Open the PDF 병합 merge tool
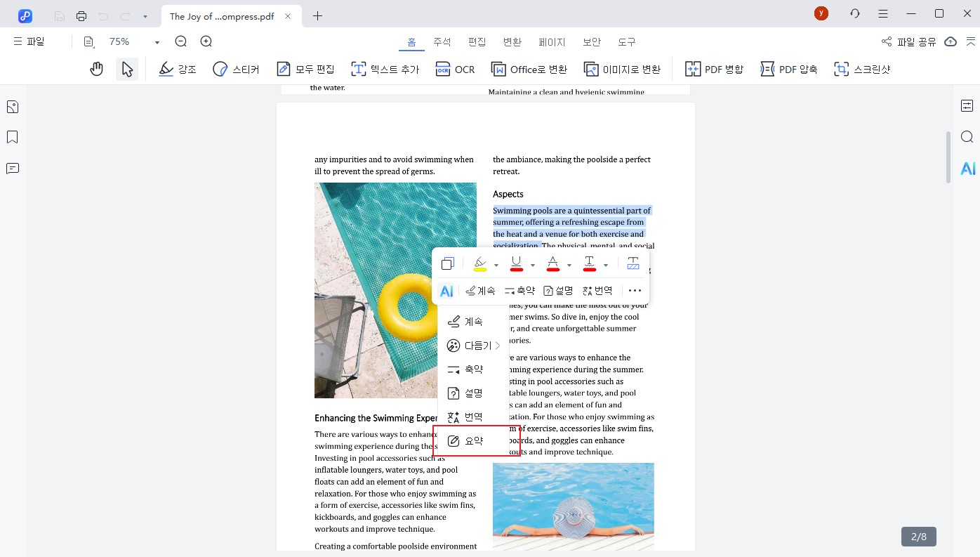This screenshot has height=557, width=980. coord(714,69)
